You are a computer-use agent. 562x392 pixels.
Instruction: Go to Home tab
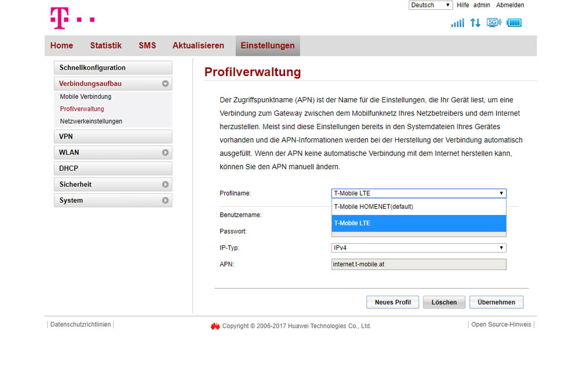coord(62,45)
